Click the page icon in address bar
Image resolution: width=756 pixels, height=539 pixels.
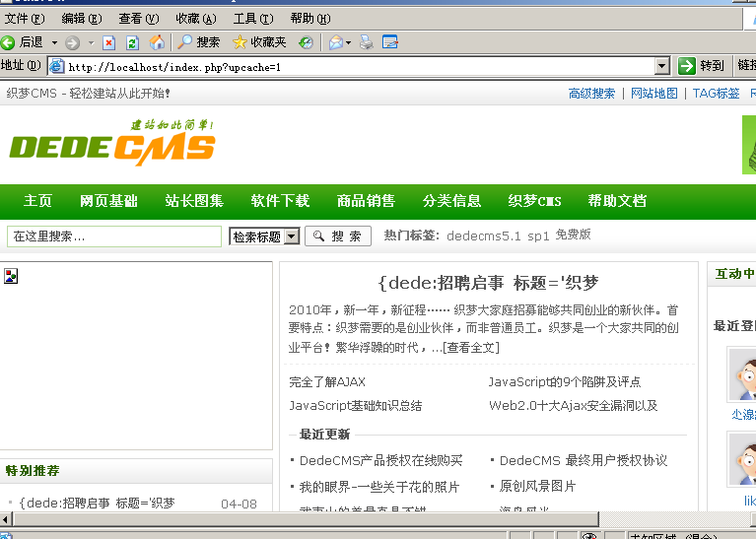tap(56, 66)
